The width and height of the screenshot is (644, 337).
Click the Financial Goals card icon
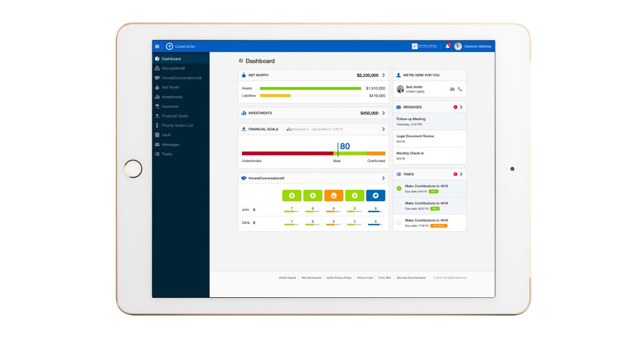(x=244, y=129)
